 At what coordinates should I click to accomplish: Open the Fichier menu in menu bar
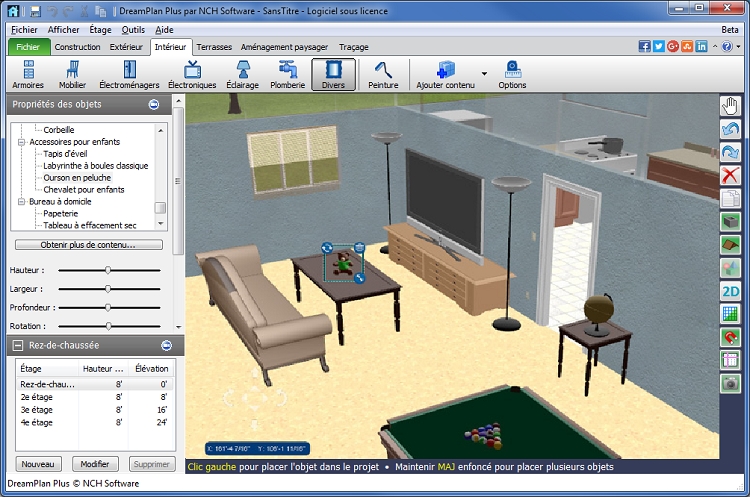coord(24,30)
